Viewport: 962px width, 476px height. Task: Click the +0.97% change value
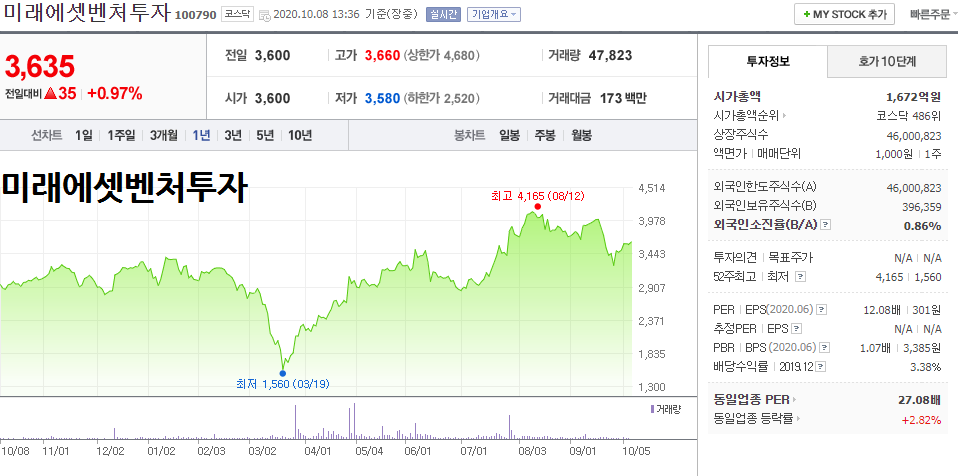point(115,94)
